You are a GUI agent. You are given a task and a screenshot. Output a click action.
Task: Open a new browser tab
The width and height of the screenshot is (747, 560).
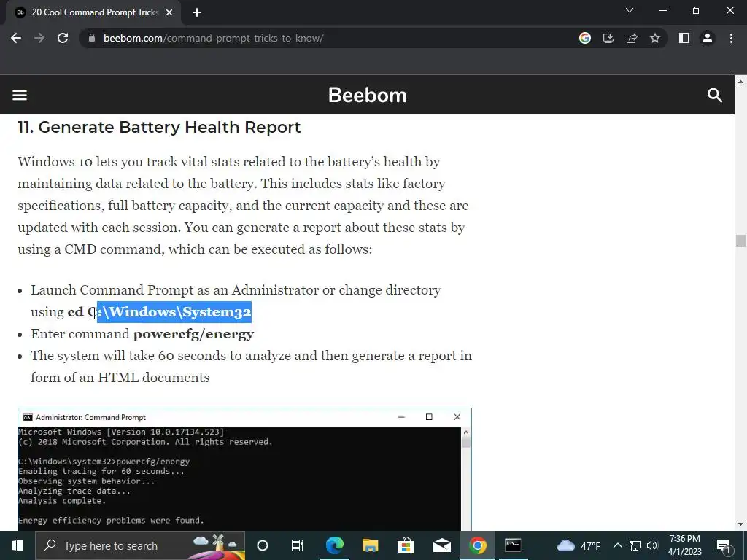click(197, 13)
